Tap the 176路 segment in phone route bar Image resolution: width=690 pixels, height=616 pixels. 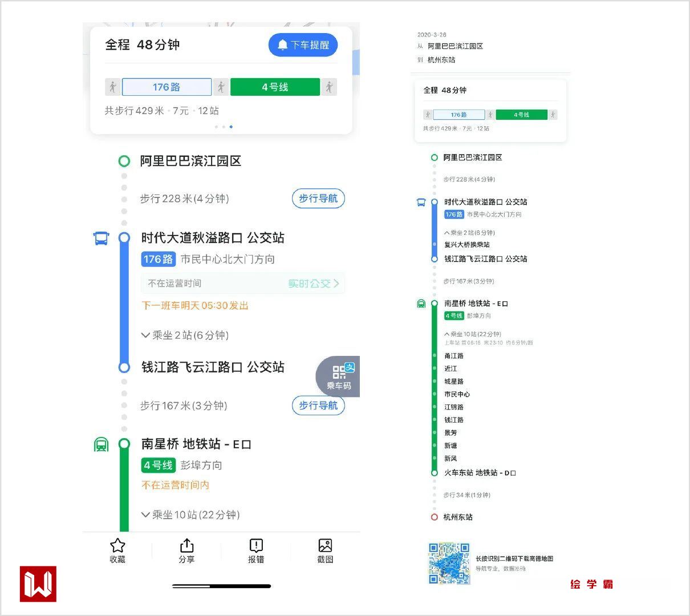coord(167,87)
